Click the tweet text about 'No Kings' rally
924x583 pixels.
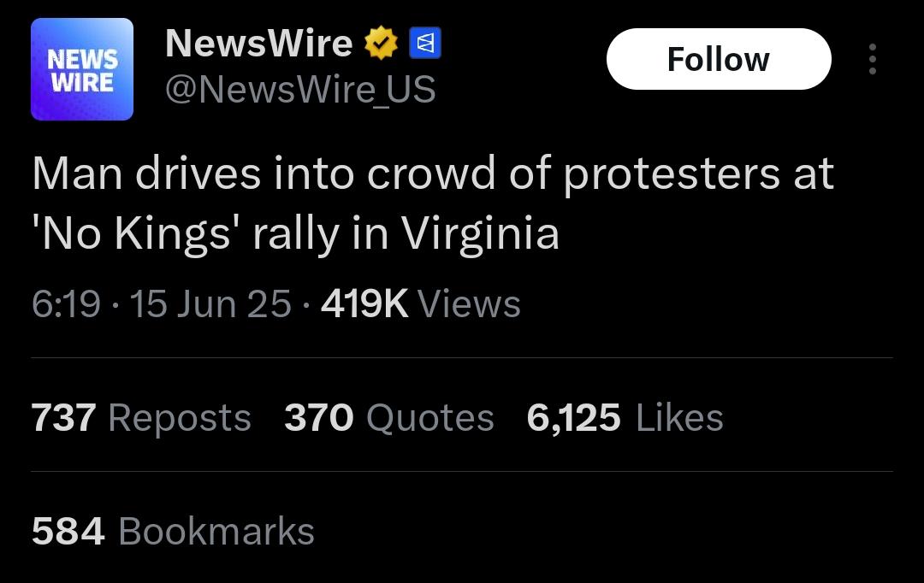433,203
